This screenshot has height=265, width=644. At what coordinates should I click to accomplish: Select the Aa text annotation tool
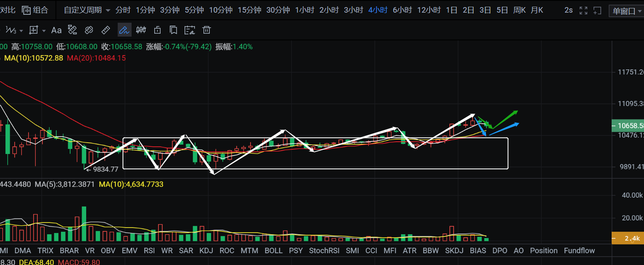(x=56, y=30)
